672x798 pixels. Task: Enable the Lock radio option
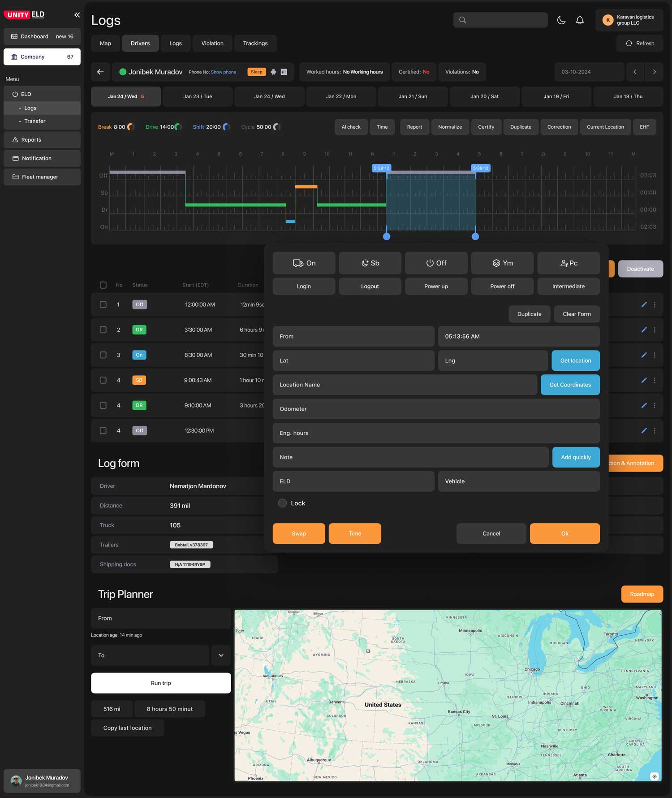coord(282,503)
